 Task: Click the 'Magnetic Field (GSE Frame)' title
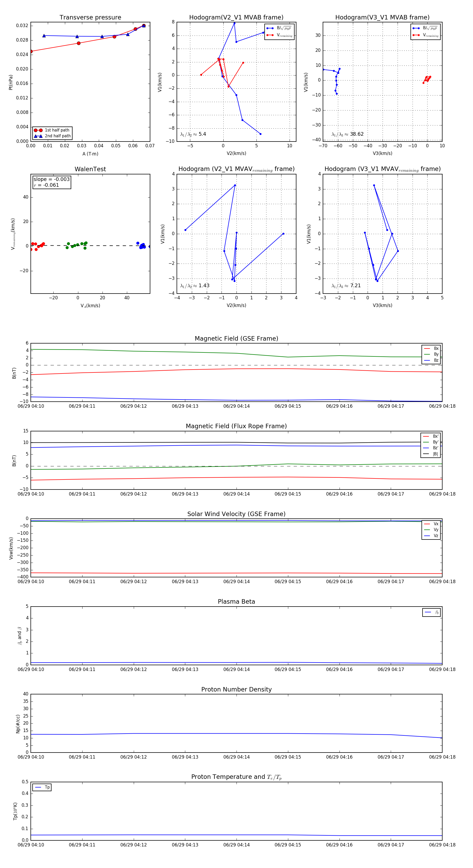pyautogui.click(x=236, y=339)
